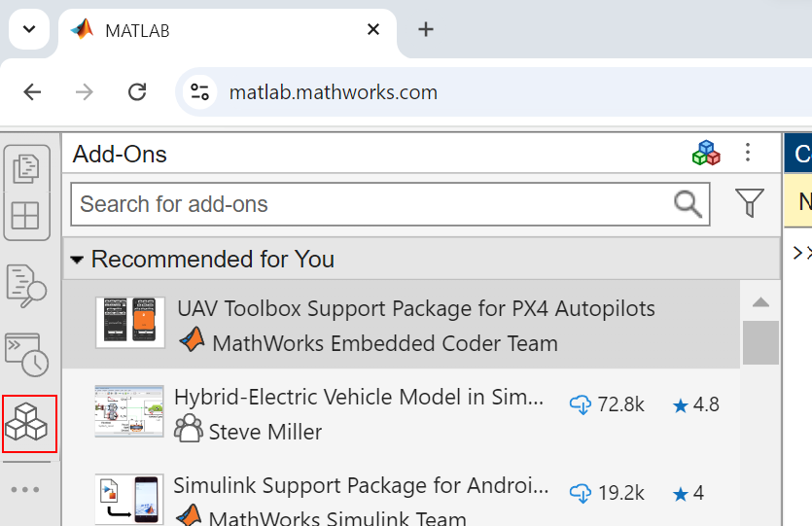Click the Search for add-ons field
This screenshot has width=812, height=526.
370,204
